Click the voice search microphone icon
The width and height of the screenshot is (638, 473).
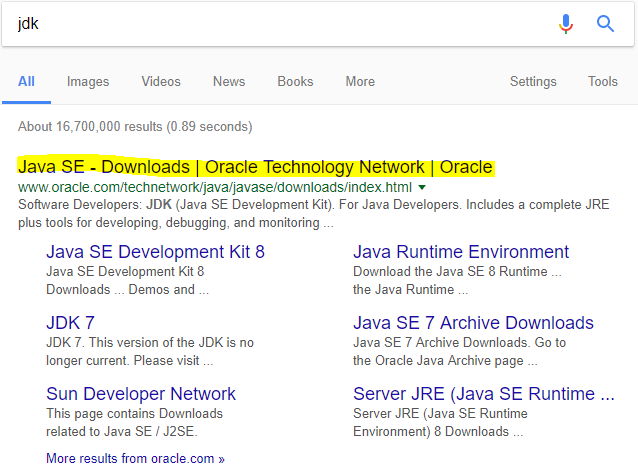click(566, 24)
